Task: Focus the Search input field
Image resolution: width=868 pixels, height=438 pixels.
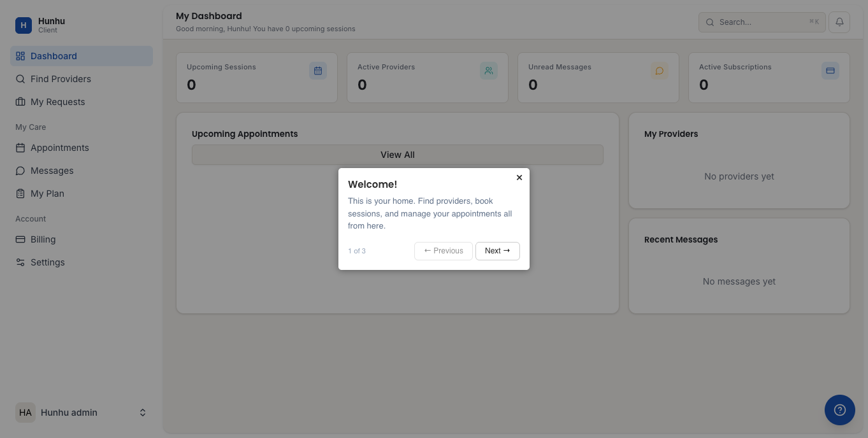Action: tap(762, 22)
